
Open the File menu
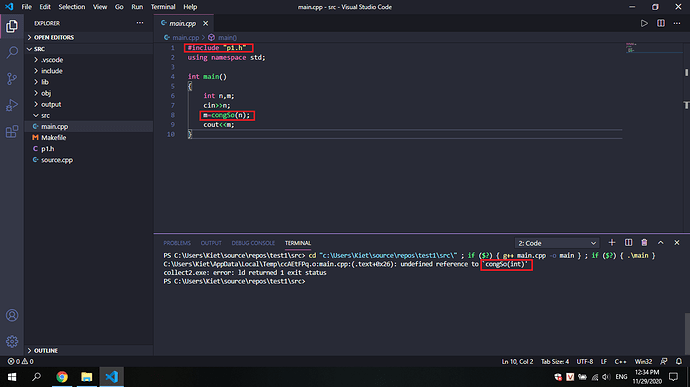coord(26,7)
